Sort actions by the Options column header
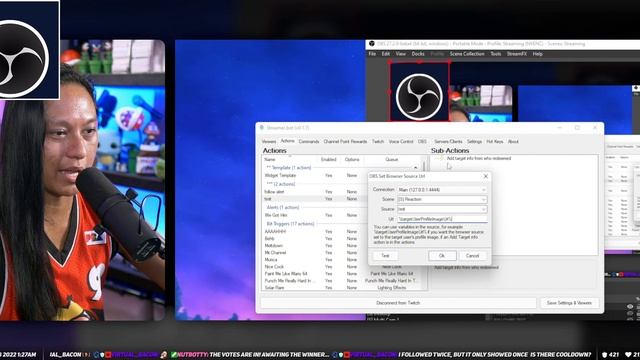Image resolution: width=640 pixels, height=360 pixels. click(352, 160)
